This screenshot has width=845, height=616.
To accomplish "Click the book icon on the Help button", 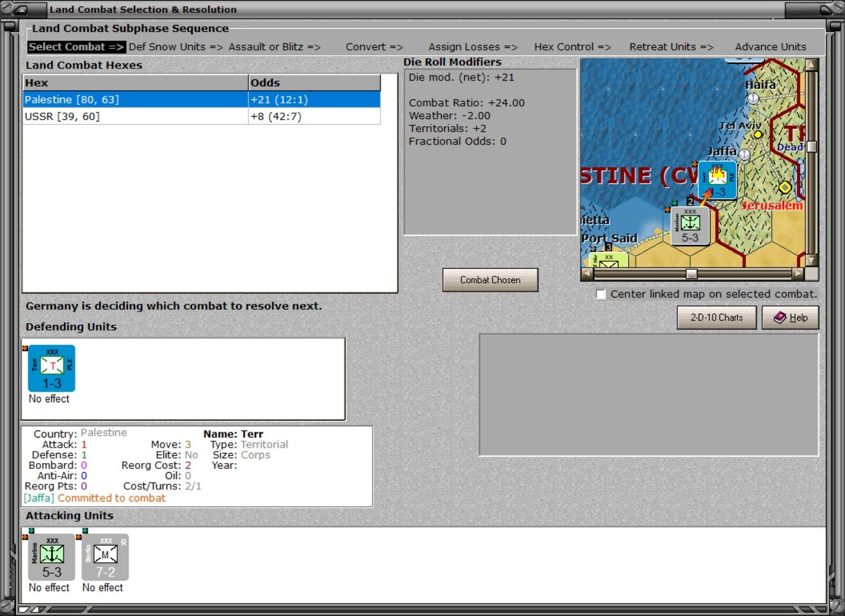I will [x=780, y=317].
